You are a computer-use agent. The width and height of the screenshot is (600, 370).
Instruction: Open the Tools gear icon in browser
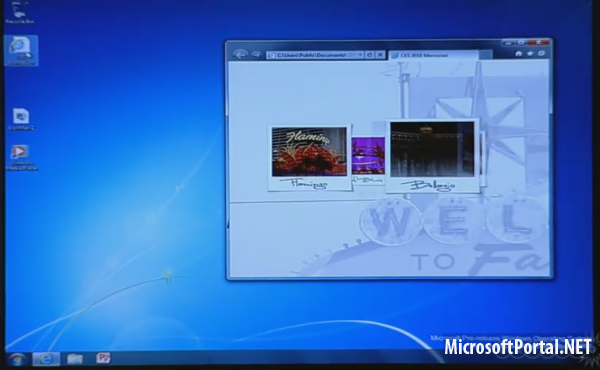coord(541,54)
